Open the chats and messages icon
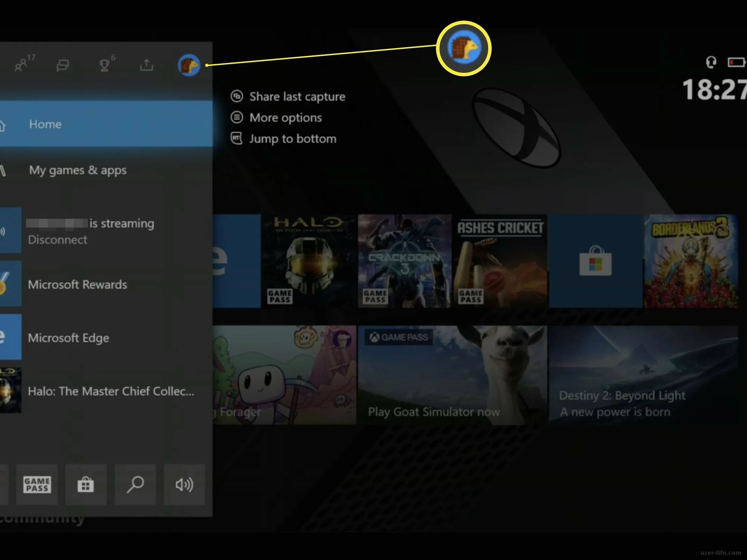The height and width of the screenshot is (560, 747). [63, 65]
